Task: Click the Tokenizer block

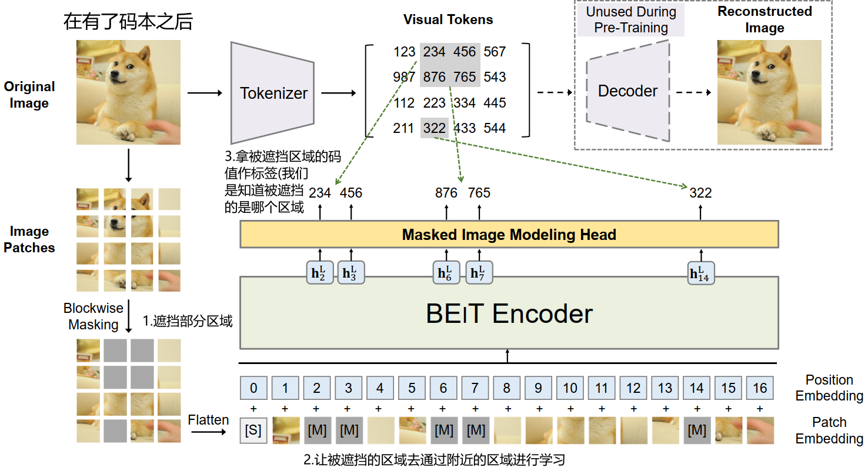Action: tap(272, 93)
